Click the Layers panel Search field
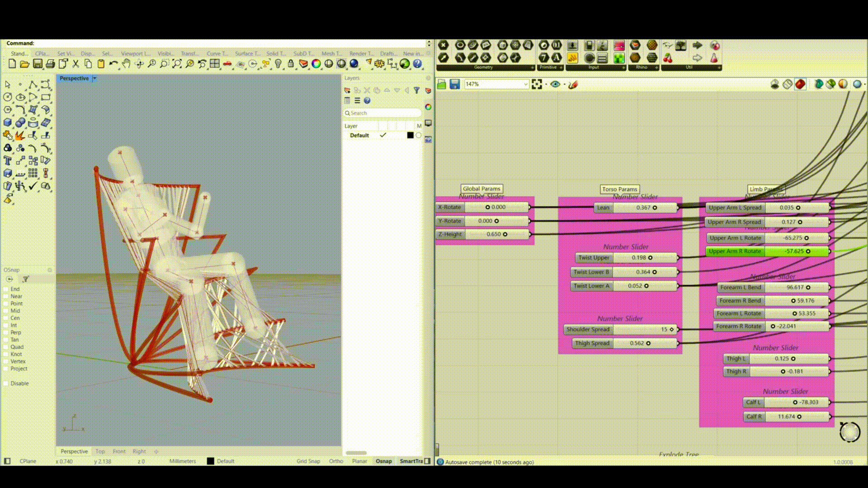The width and height of the screenshot is (868, 488). coord(382,113)
